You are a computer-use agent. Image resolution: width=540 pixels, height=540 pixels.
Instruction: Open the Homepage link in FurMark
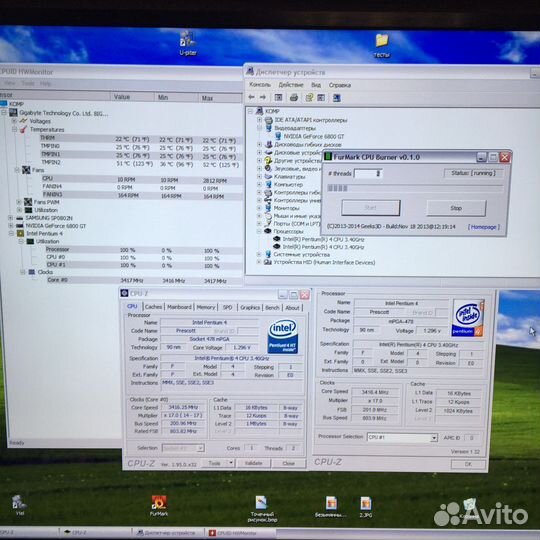tap(484, 227)
